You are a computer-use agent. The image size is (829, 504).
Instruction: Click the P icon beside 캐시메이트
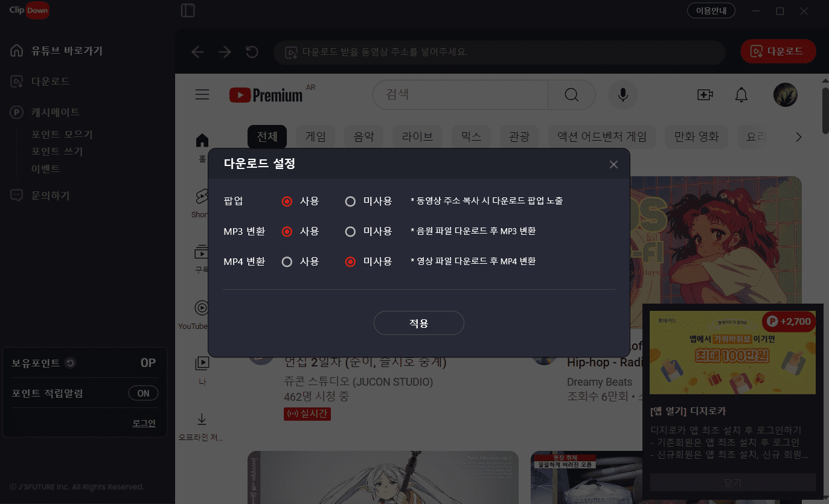[17, 112]
